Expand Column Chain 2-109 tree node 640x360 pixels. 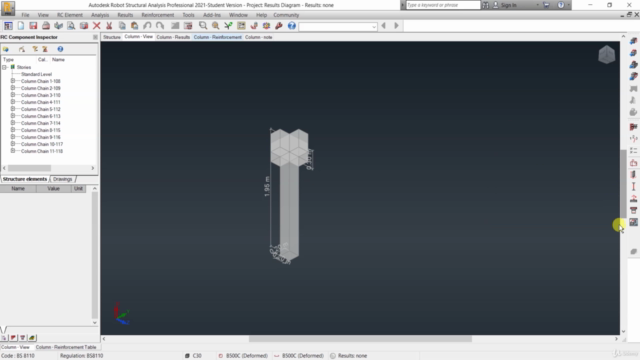tap(13, 88)
